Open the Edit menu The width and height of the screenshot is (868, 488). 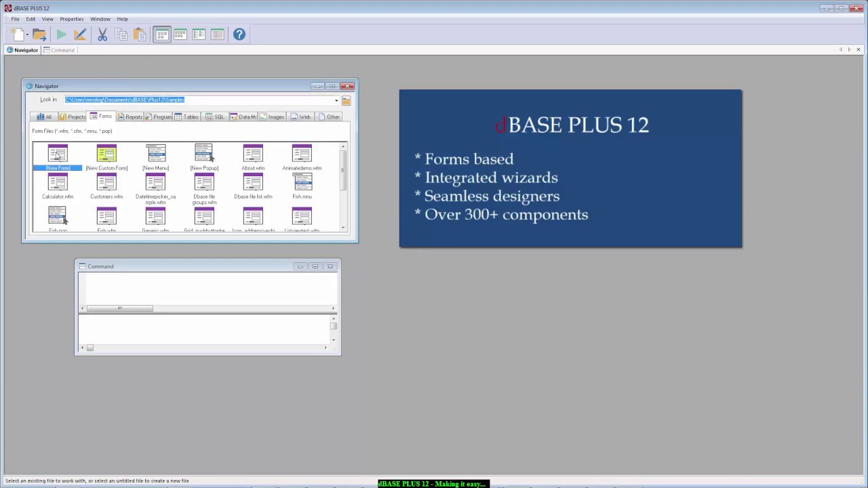pyautogui.click(x=31, y=19)
